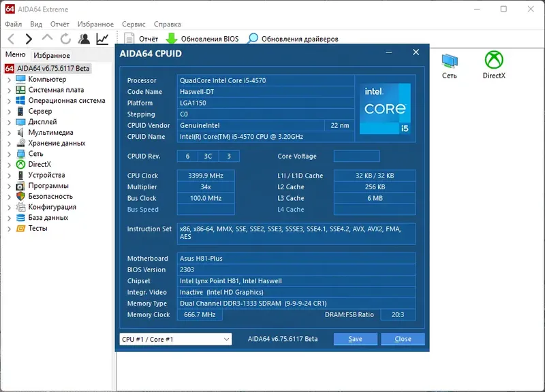Expand the Мультимедиа tree node
This screenshot has width=545, height=392.
click(9, 133)
